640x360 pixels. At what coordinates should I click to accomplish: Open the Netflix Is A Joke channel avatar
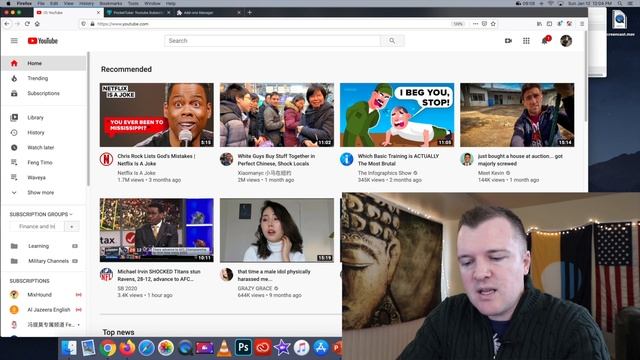tap(107, 159)
